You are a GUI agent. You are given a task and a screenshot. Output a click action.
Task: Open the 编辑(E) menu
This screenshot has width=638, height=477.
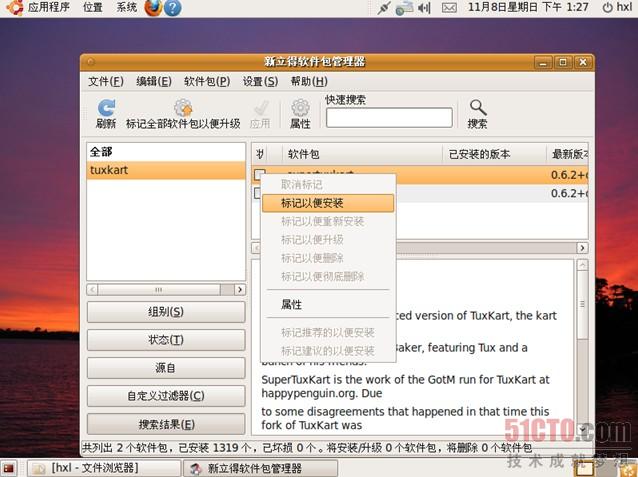(x=154, y=81)
